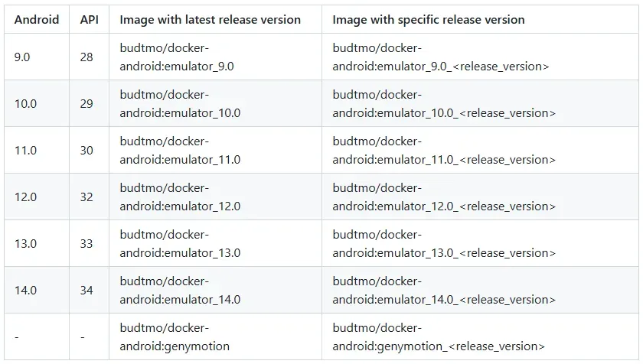Image resolution: width=643 pixels, height=364 pixels.
Task: Select the emulator_11.0 latest image text
Action: 180,151
